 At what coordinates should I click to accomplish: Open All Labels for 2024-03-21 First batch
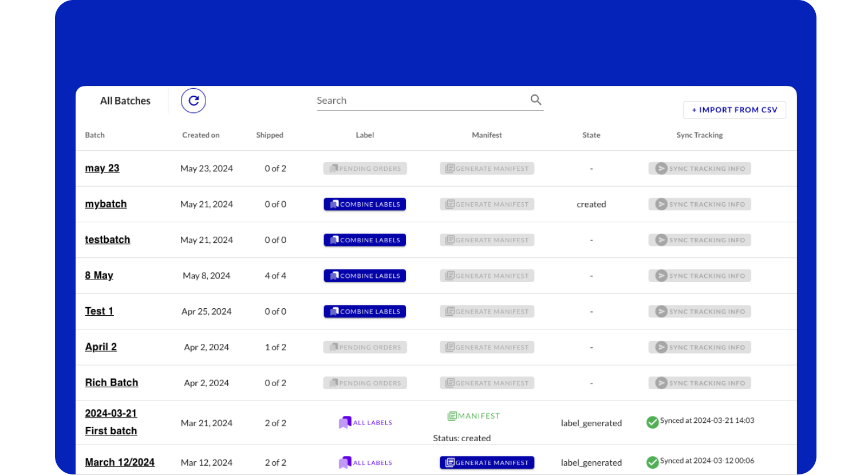coord(365,423)
